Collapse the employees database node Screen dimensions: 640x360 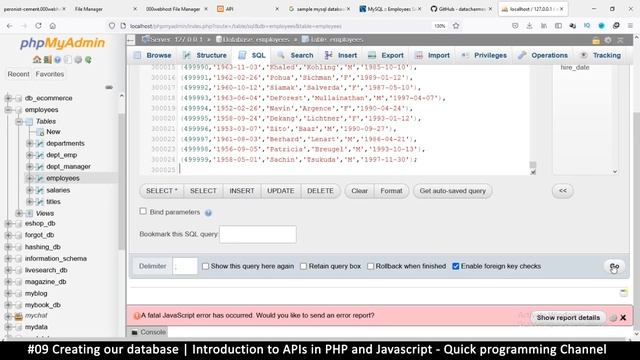coord(8,110)
